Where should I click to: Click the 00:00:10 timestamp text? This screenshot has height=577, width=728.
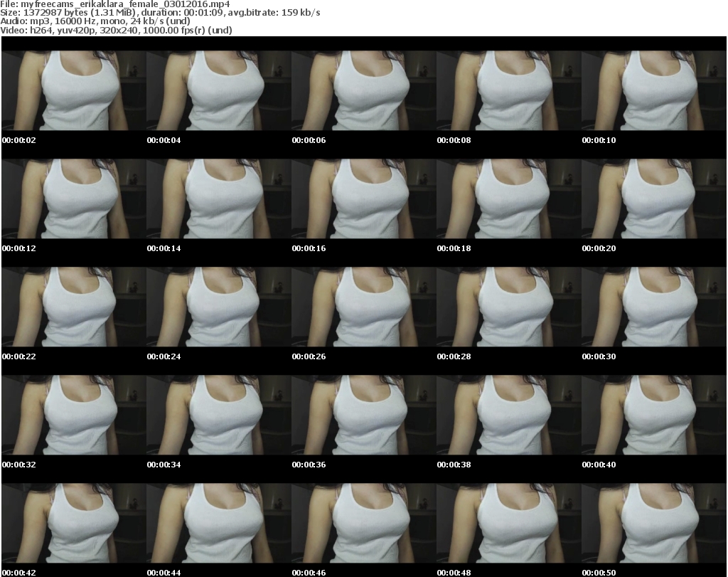[599, 140]
